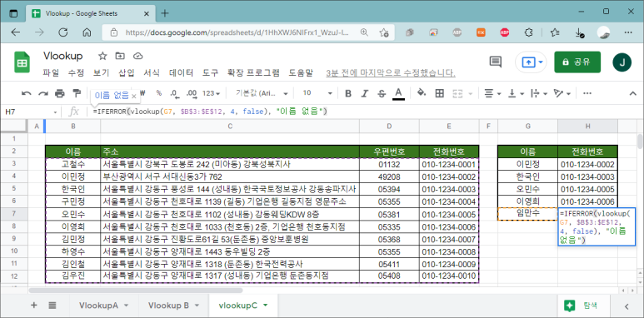
Task: Open the 데이터 menu
Action: tap(181, 73)
